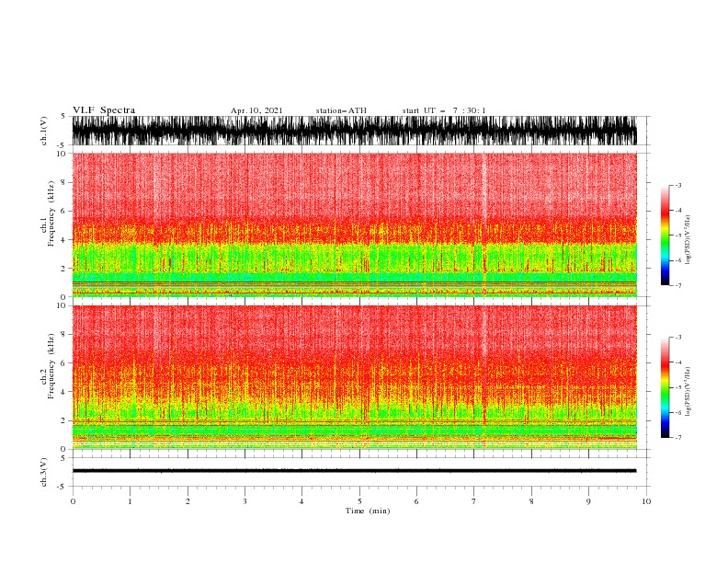Screen dimensions: 728x563
Task: Click the "-7" value on ch.2 colorbar
Action: coord(677,438)
